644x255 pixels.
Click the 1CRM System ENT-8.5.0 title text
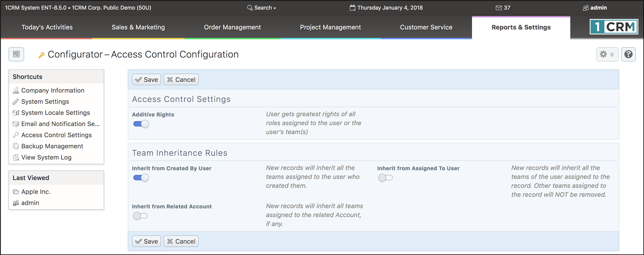pos(36,8)
